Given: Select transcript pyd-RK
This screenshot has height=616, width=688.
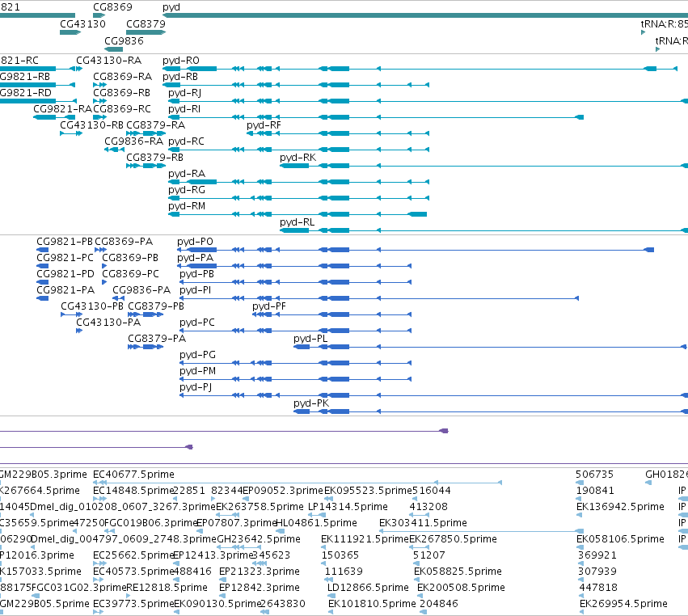Looking at the screenshot, I should [298, 158].
